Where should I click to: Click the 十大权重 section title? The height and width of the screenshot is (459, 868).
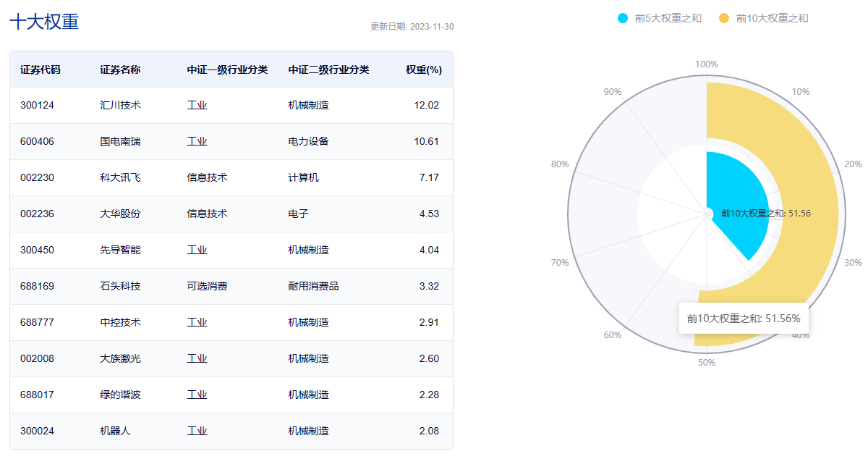point(44,21)
